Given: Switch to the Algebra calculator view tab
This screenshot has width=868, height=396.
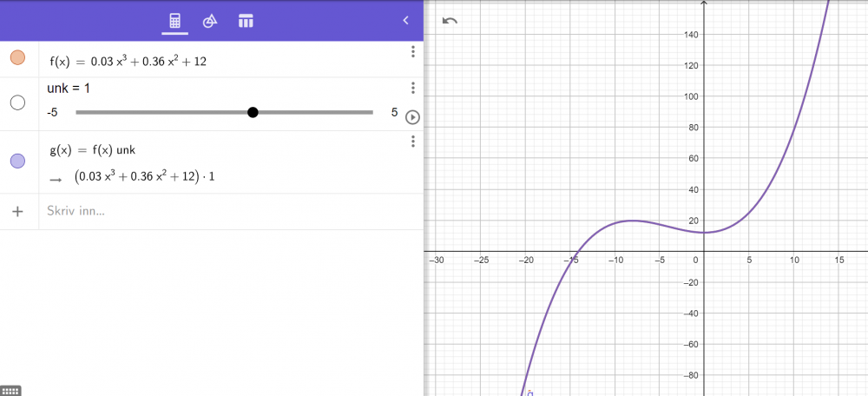Looking at the screenshot, I should tap(175, 21).
